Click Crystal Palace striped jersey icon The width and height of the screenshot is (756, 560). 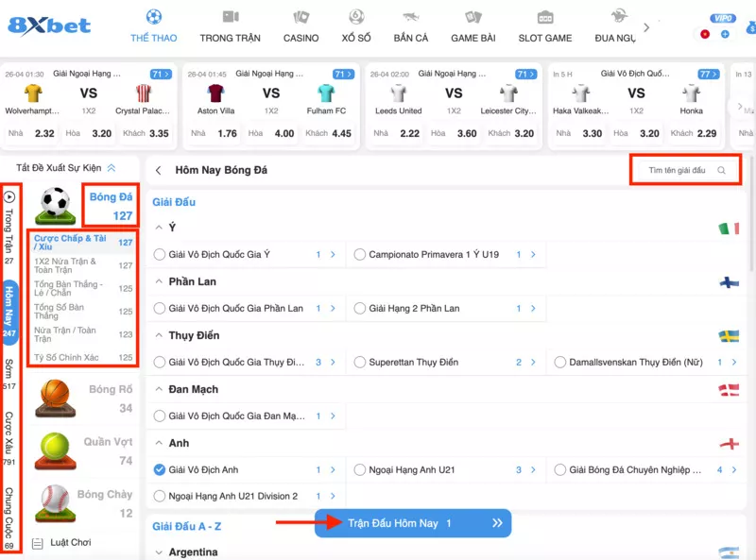(144, 93)
